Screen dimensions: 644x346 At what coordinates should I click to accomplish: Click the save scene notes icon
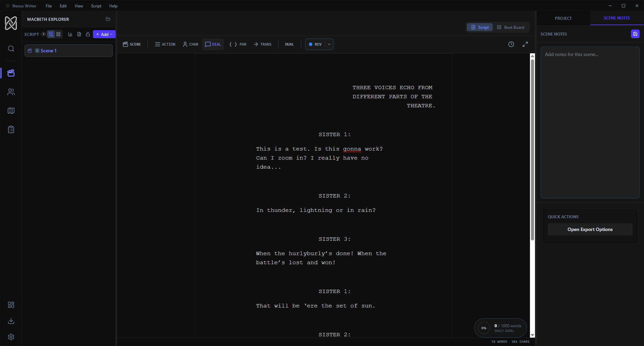[x=635, y=34]
